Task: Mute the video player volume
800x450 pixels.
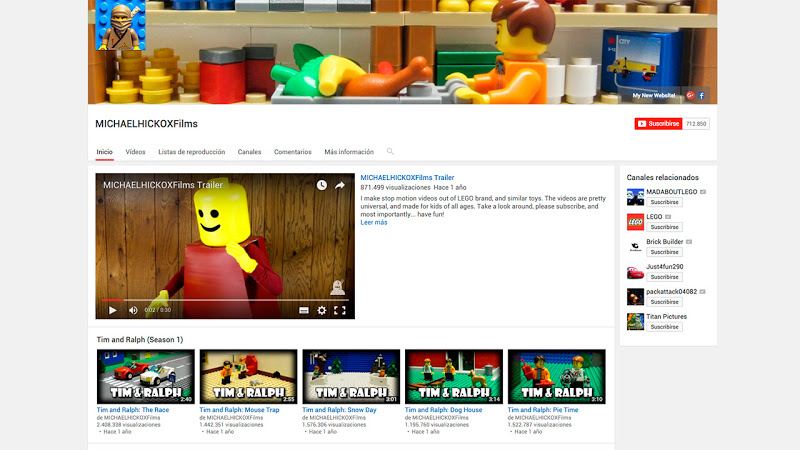Action: [x=133, y=310]
